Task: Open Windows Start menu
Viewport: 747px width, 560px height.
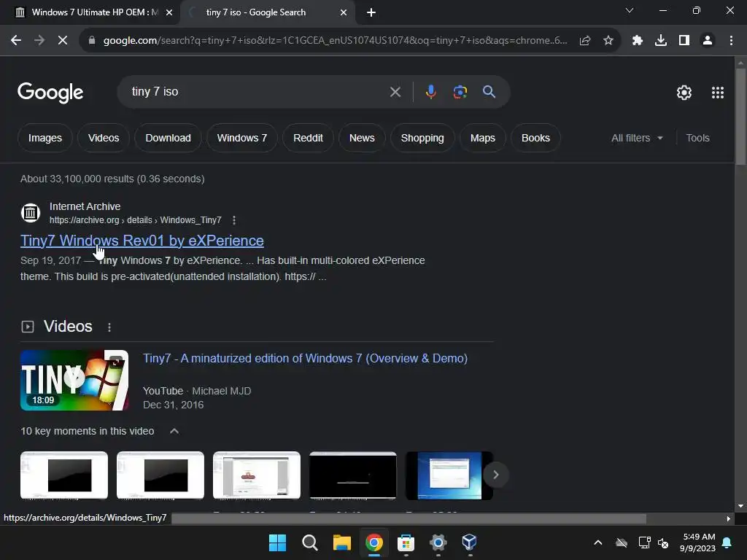Action: point(277,542)
